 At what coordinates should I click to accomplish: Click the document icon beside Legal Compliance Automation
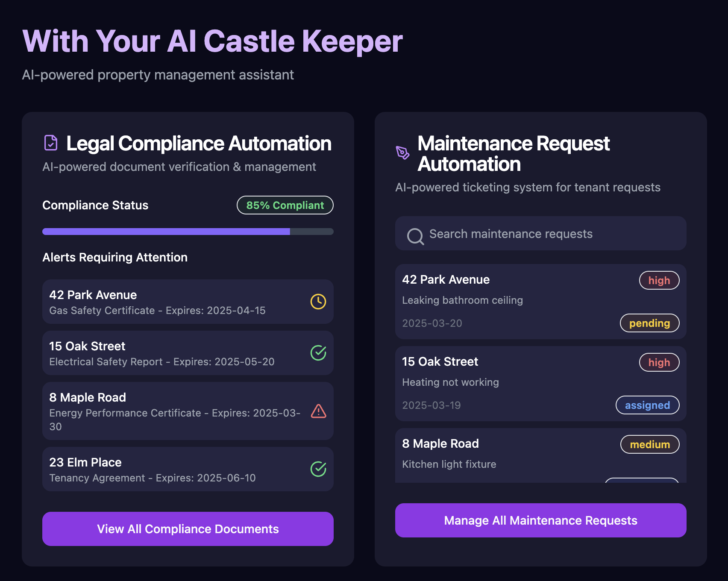[x=50, y=143]
